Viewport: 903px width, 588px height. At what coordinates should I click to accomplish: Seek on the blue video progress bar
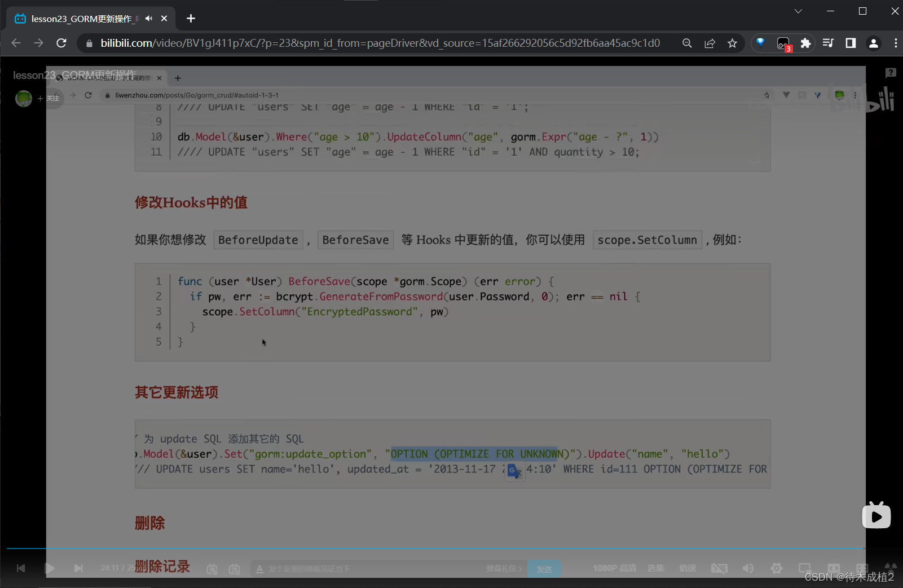435,548
